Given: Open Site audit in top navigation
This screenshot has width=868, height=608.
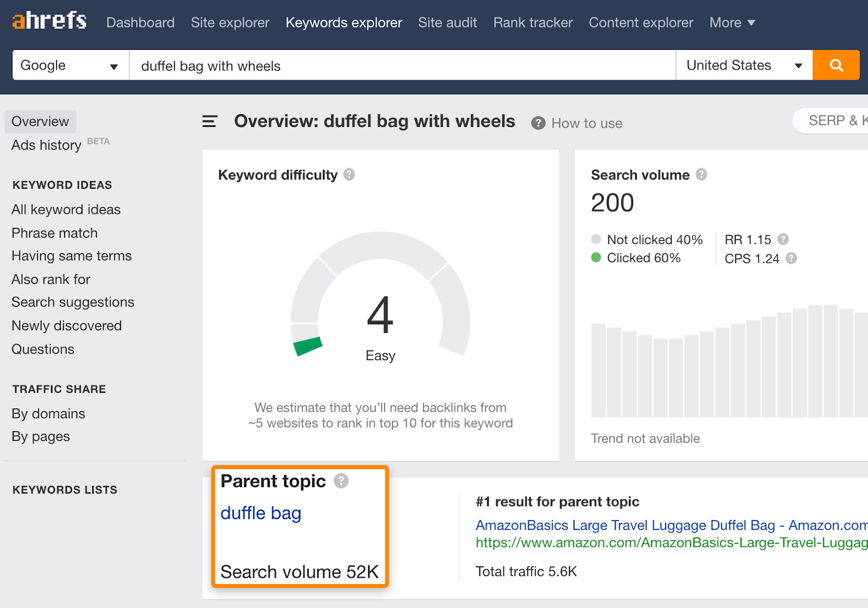Looking at the screenshot, I should [448, 23].
